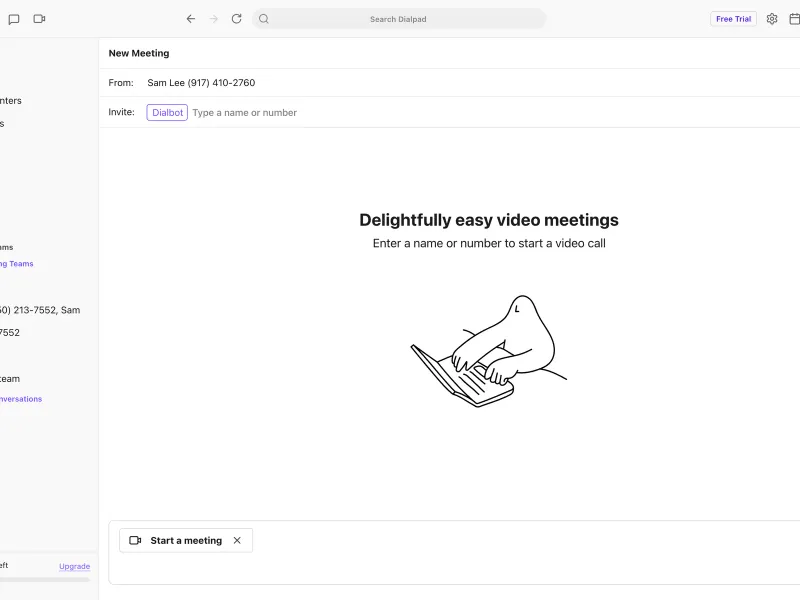
Task: Click the Free Trial button
Action: click(733, 19)
